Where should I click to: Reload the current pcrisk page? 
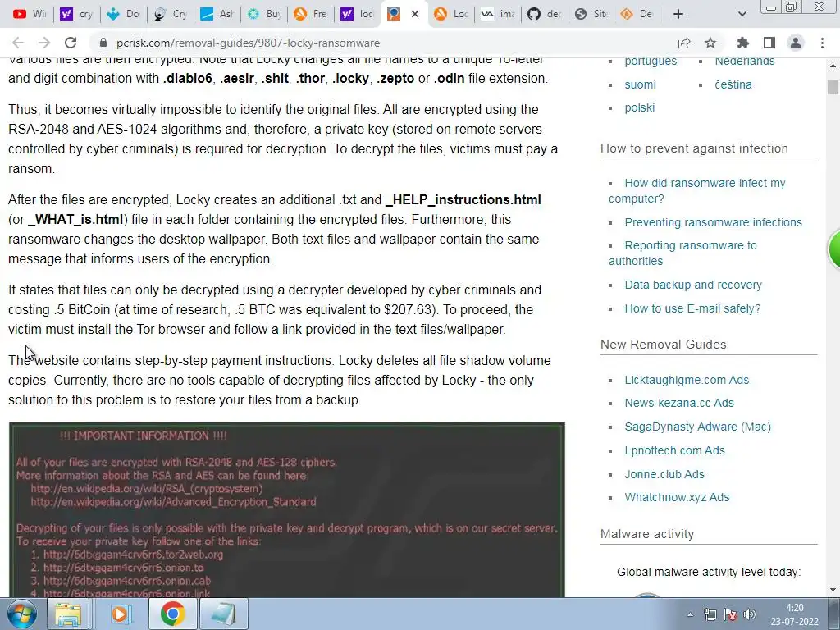71,43
